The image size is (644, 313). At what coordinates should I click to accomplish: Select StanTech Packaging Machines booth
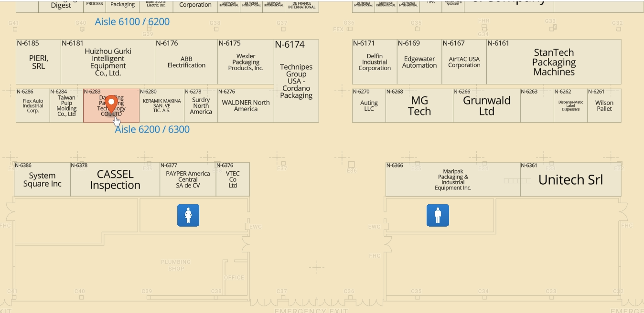(554, 62)
